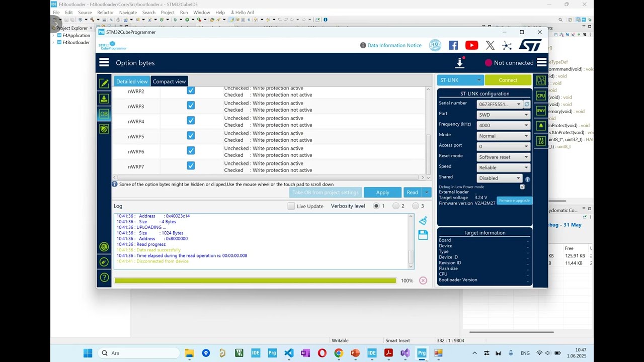Open the 0110 binary registers icon
Image resolution: width=644 pixels, height=362 pixels.
coord(541,141)
